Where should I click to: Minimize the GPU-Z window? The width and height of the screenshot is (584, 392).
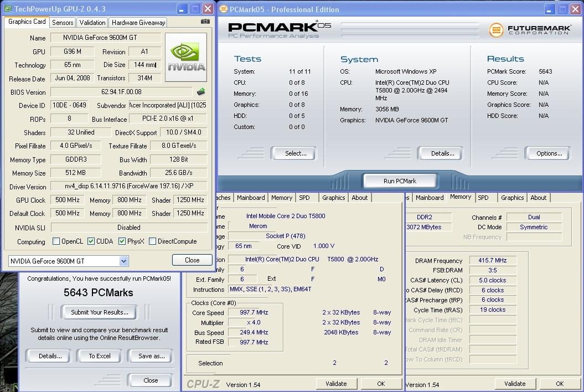coord(182,9)
